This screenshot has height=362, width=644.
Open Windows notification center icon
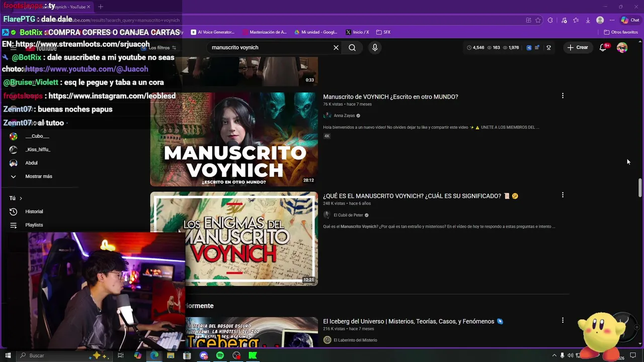tap(633, 355)
